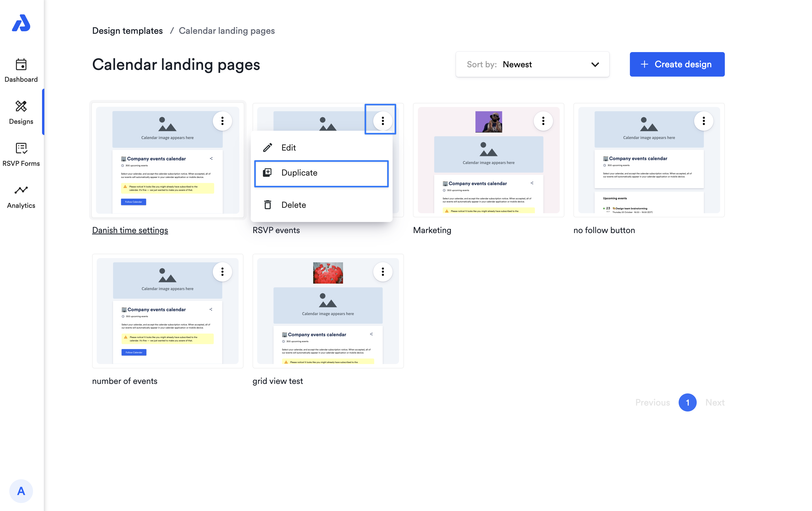Click the Design templates breadcrumb

tap(127, 31)
